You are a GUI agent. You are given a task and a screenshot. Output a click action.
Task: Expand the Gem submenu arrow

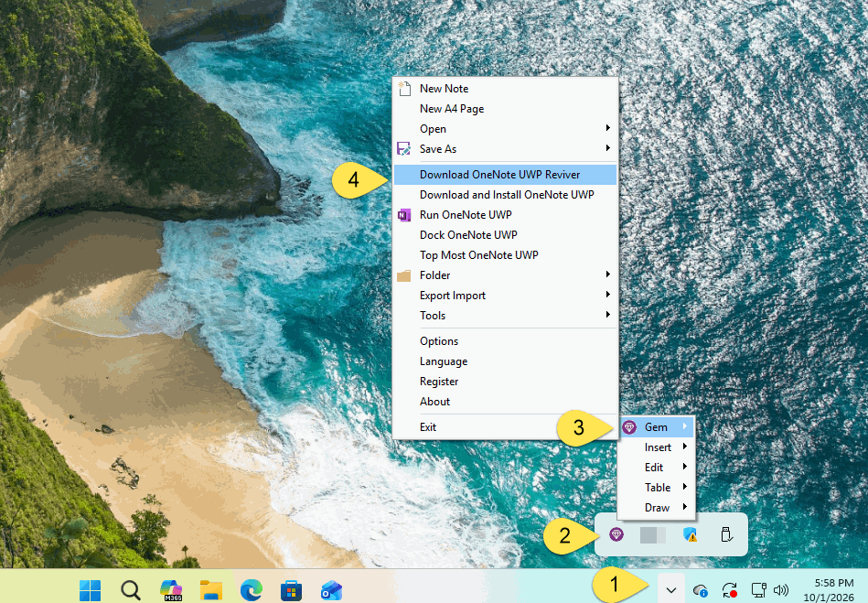(x=685, y=426)
